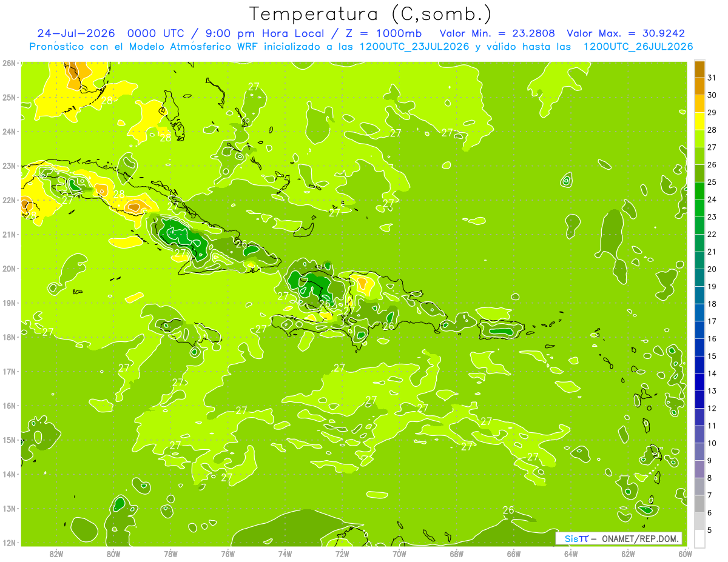The height and width of the screenshot is (562, 728).
Task: Select the '1200UTC_26JUL2026' valid-until text
Action: tap(638, 47)
